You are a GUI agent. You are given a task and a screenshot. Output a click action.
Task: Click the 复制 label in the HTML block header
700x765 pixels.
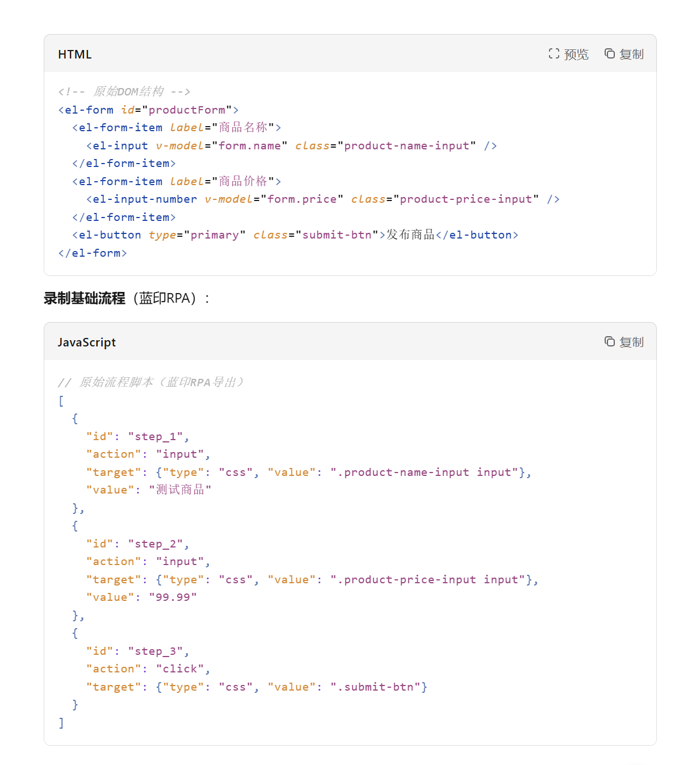tap(631, 54)
